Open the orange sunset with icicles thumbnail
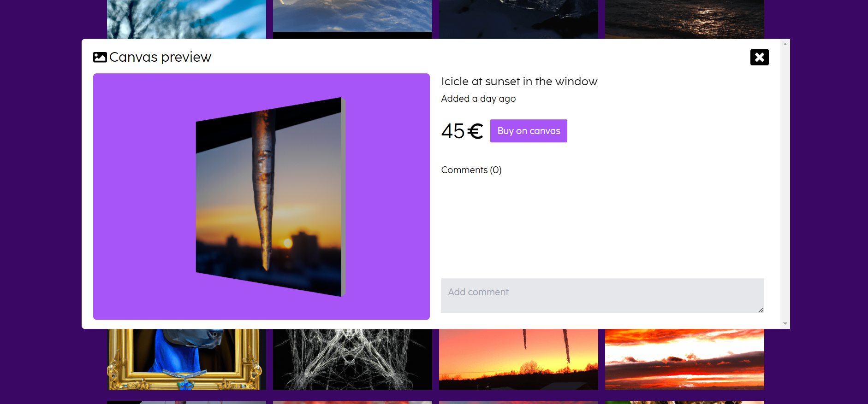 click(x=518, y=359)
